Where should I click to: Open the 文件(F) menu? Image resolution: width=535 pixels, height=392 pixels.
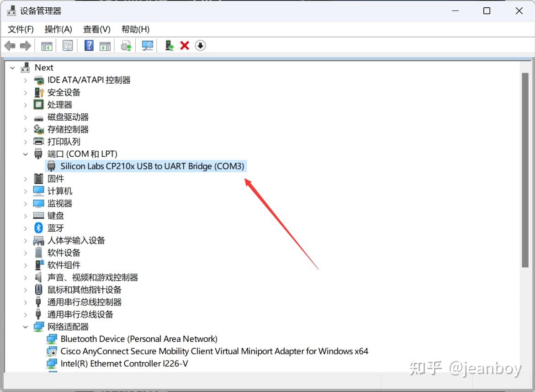(20, 29)
